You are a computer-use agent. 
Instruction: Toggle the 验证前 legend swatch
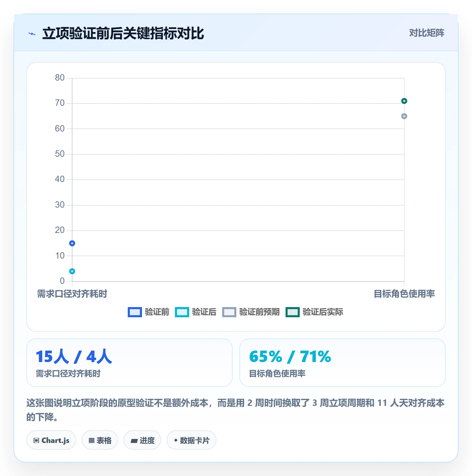tap(135, 312)
